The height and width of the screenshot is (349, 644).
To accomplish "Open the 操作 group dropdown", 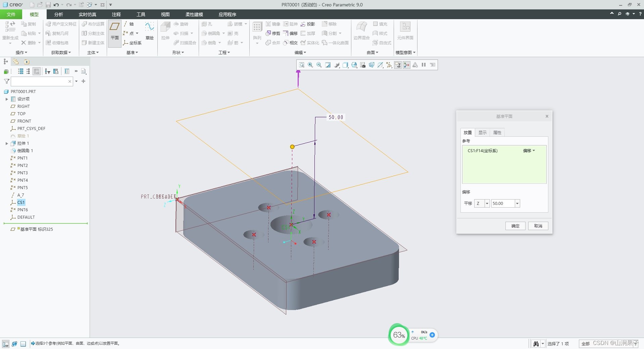I will tap(21, 52).
